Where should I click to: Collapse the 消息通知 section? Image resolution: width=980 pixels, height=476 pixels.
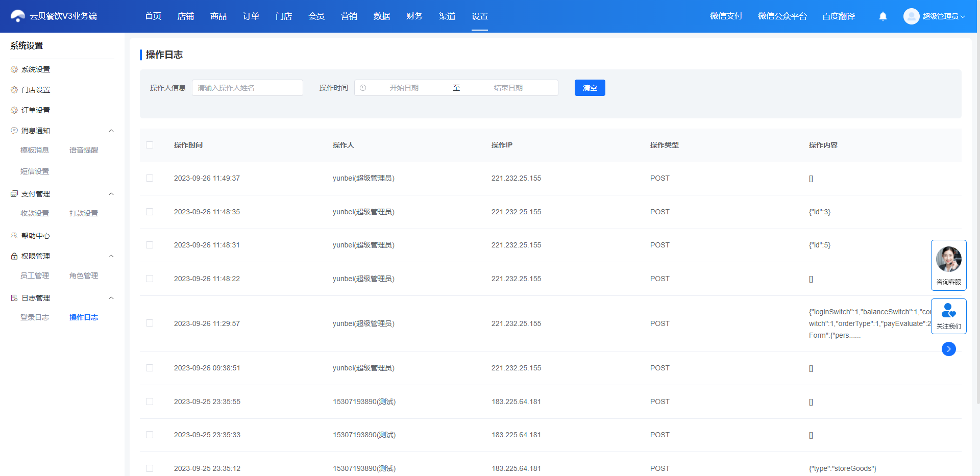[x=111, y=131]
